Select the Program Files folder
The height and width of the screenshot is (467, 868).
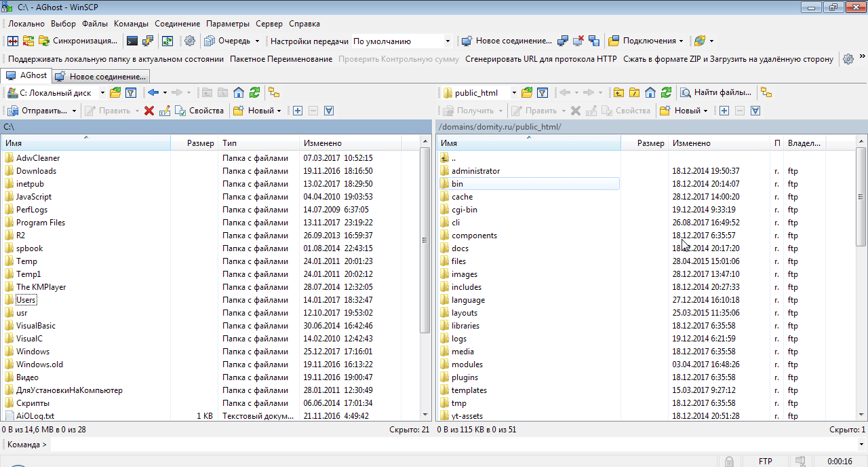pyautogui.click(x=41, y=223)
